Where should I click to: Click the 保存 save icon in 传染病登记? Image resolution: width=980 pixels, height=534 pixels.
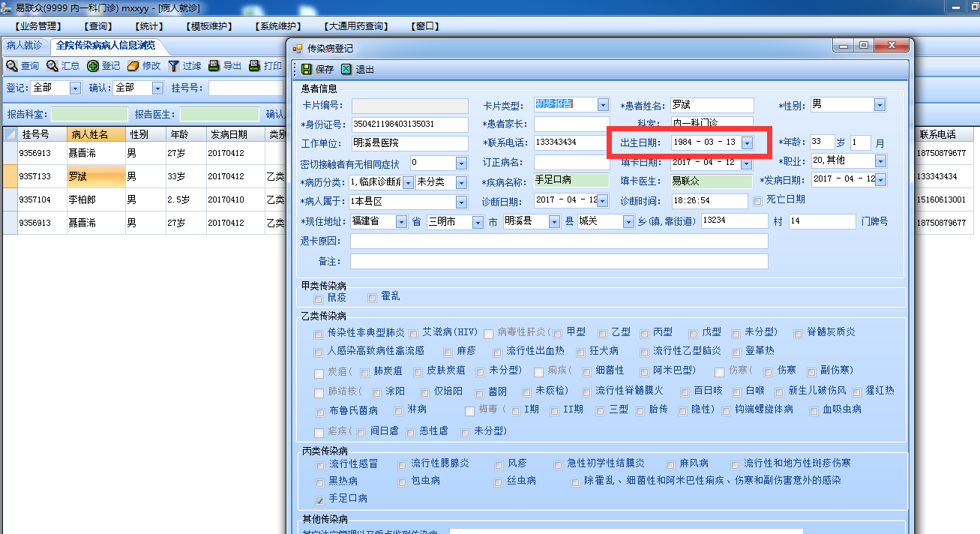[x=306, y=69]
